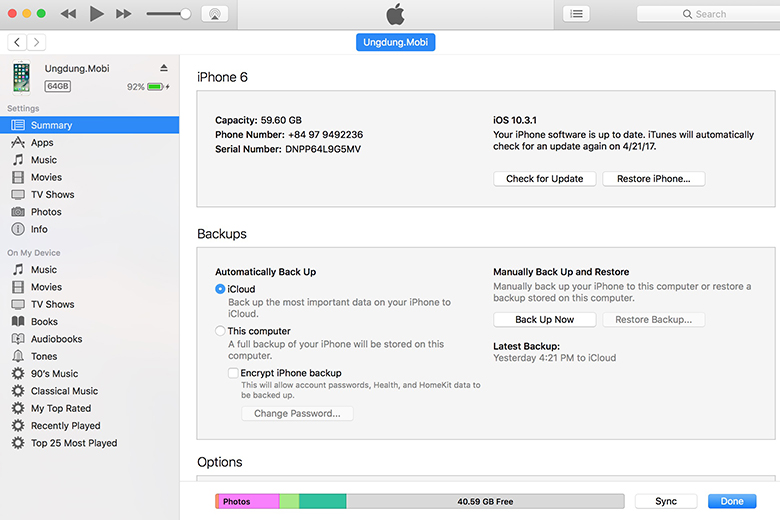Screen dimensions: 780x520
Task: Click the blue Done button
Action: pos(732,501)
